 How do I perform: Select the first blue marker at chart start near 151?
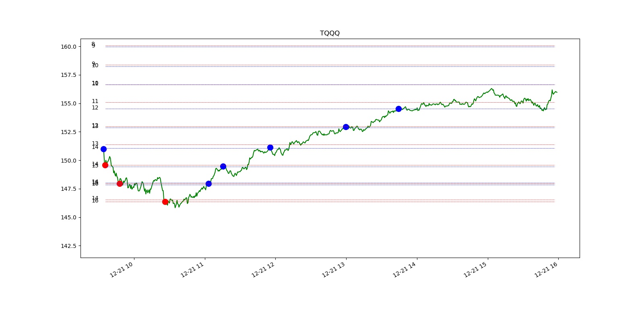[103, 149]
